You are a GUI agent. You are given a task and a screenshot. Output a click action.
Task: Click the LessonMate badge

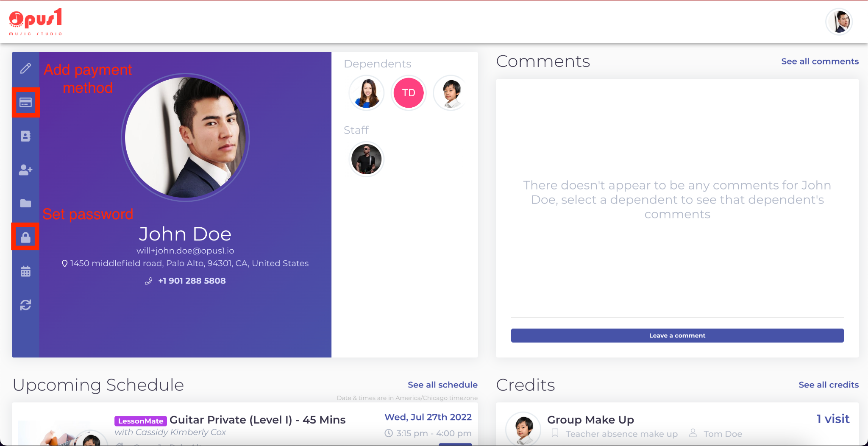pyautogui.click(x=140, y=421)
